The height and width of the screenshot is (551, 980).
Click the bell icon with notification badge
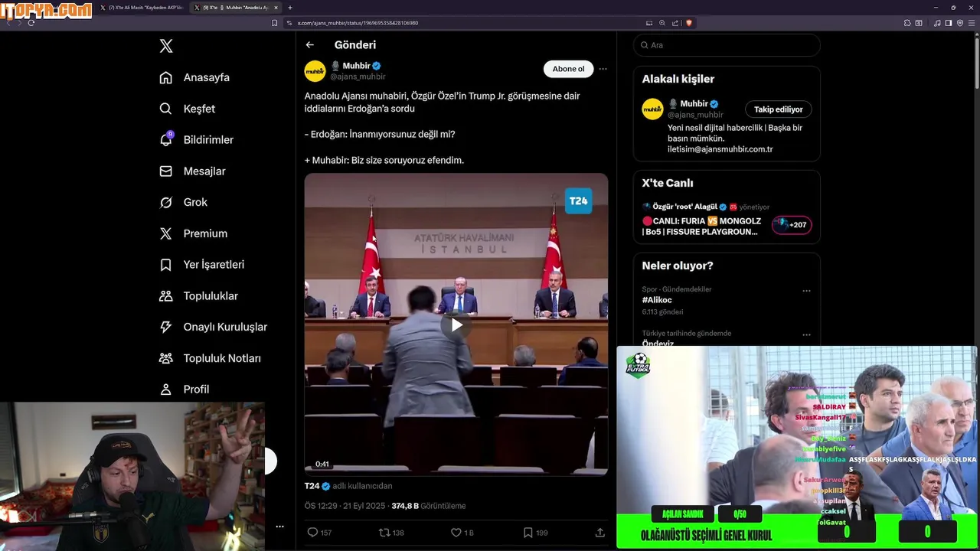click(165, 139)
